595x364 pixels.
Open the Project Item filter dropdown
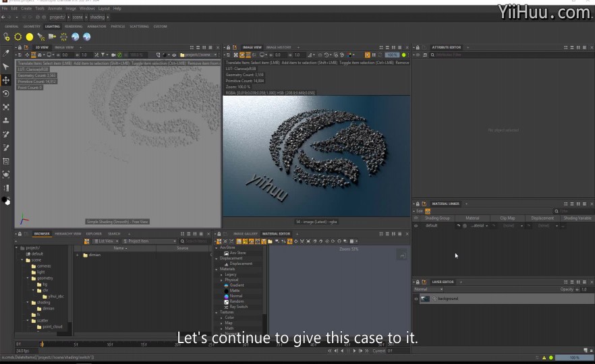click(x=150, y=241)
